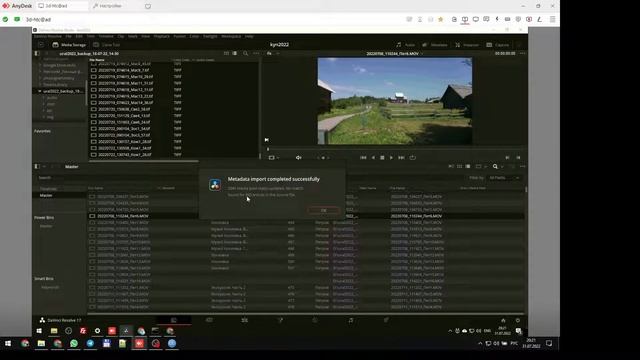Jump to first frame of clip
The width and height of the screenshot is (640, 360).
363,158
